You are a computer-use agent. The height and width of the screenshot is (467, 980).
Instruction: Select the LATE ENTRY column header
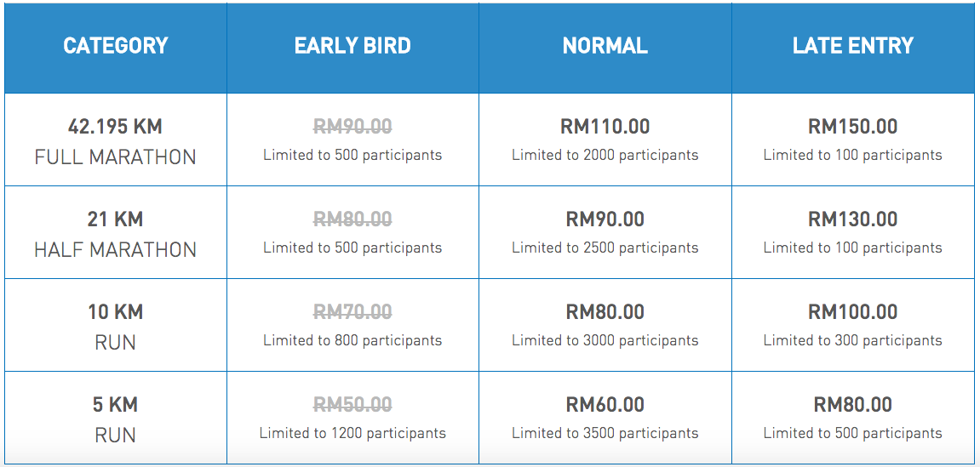(853, 46)
